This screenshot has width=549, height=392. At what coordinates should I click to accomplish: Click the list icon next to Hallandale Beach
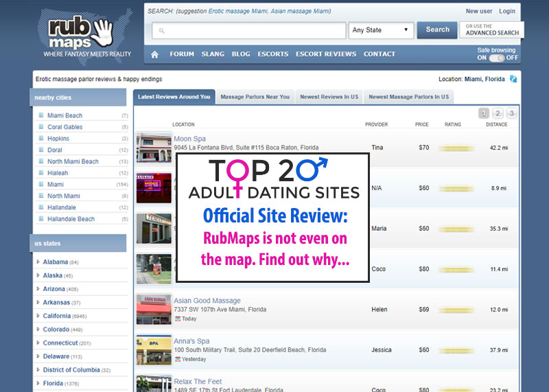41,218
